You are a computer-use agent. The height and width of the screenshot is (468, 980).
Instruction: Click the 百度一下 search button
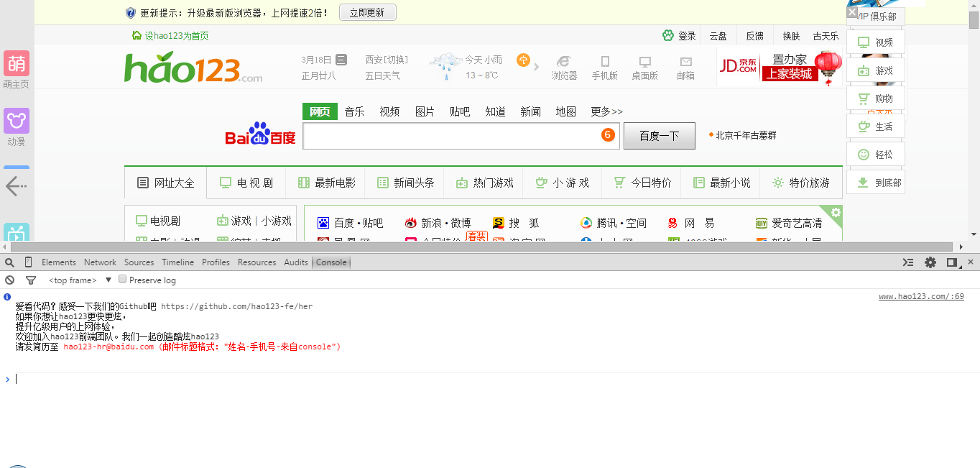659,135
